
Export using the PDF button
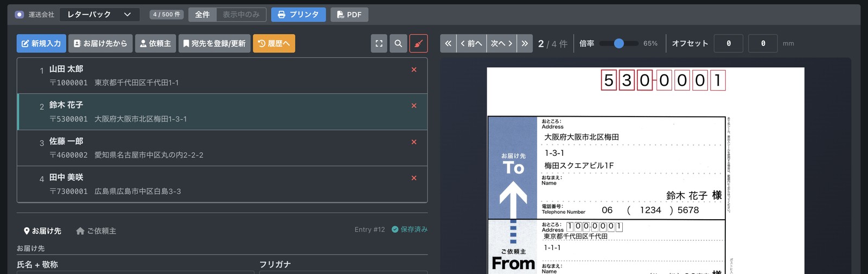tap(349, 15)
